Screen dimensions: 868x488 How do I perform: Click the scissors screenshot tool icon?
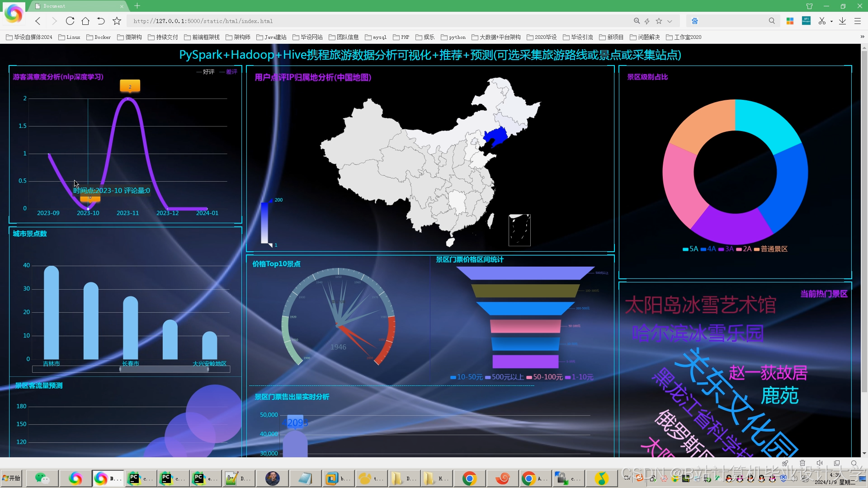click(821, 21)
